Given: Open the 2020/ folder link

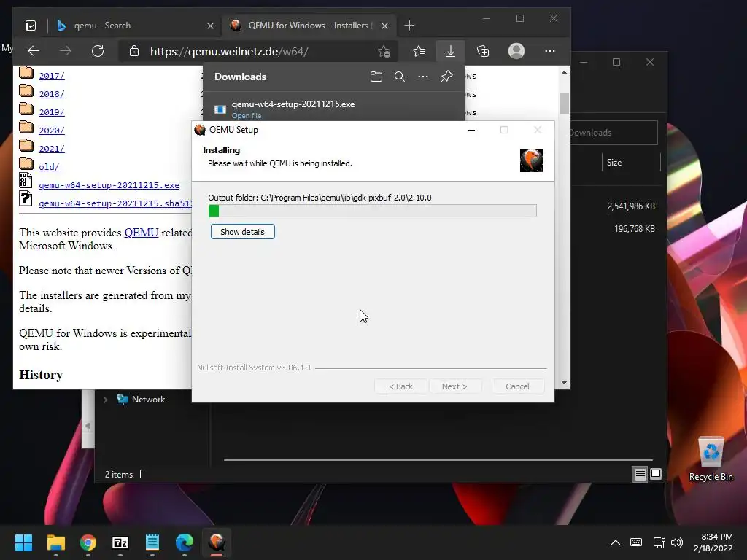Looking at the screenshot, I should [52, 131].
